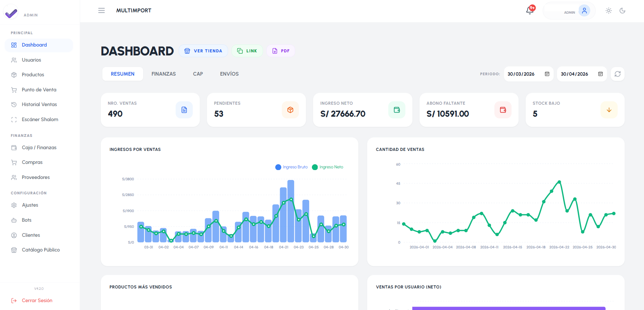Click the Ingreso Neto green wallet icon
Viewport: 644px width, 310px height.
click(397, 110)
